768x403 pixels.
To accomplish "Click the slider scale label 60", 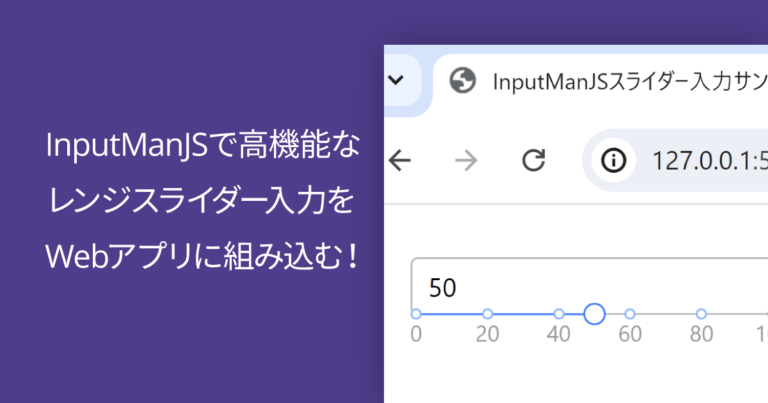I will (x=630, y=334).
